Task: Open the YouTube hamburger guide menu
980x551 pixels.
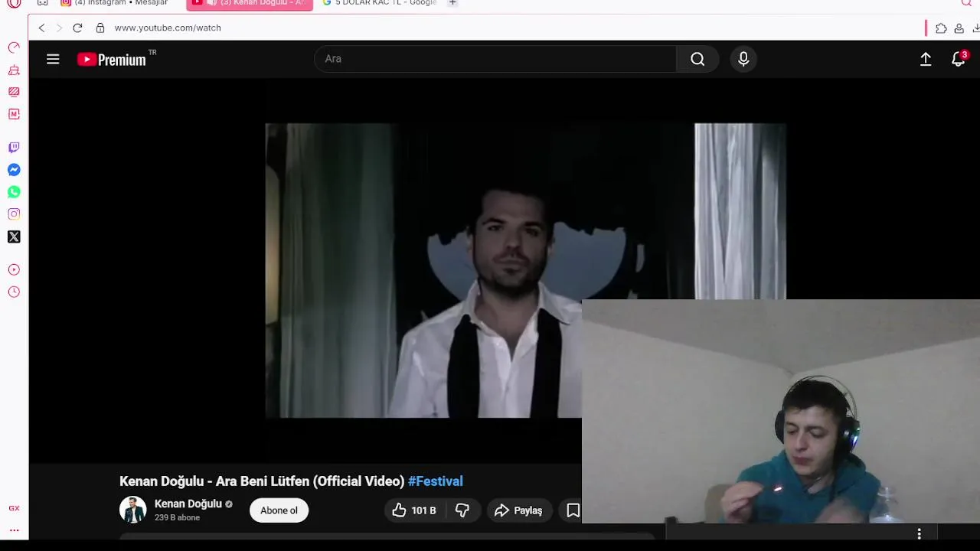Action: click(53, 59)
